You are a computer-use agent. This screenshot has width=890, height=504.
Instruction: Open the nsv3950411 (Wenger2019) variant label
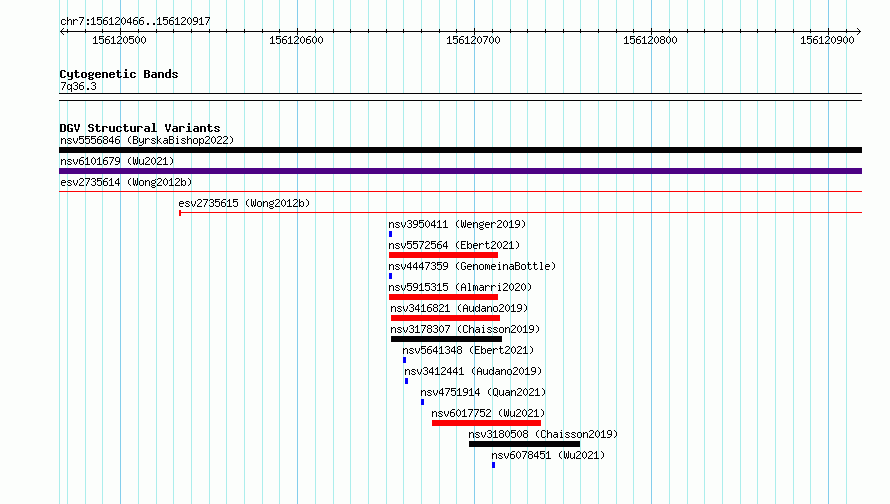point(457,224)
